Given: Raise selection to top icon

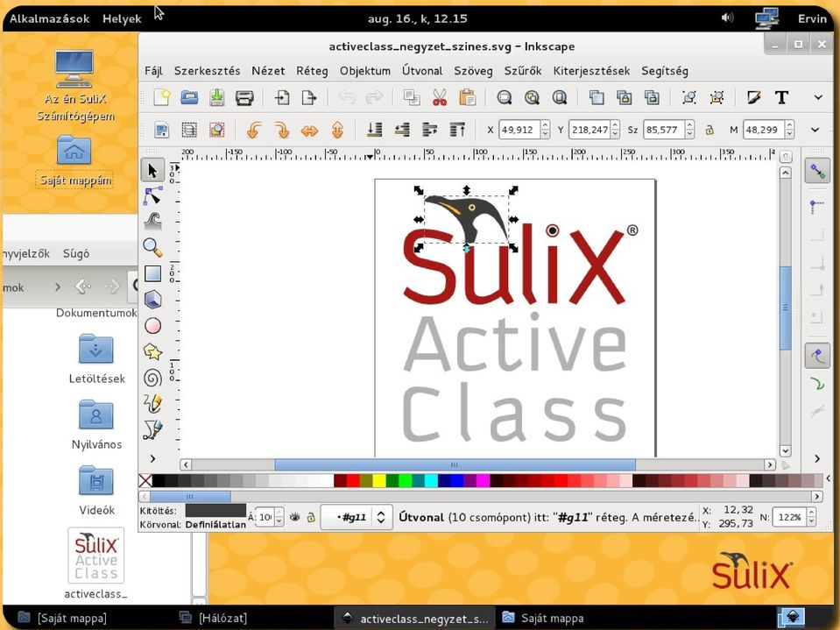Looking at the screenshot, I should [x=457, y=130].
